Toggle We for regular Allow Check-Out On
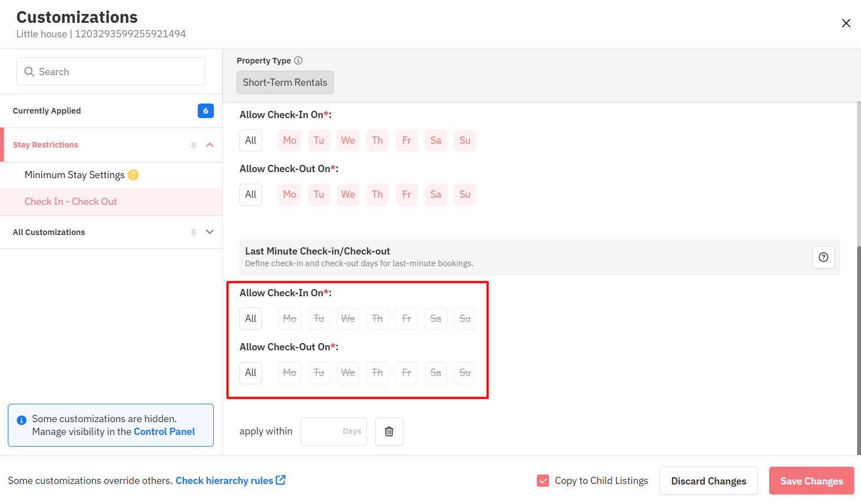This screenshot has width=861, height=504. (348, 194)
